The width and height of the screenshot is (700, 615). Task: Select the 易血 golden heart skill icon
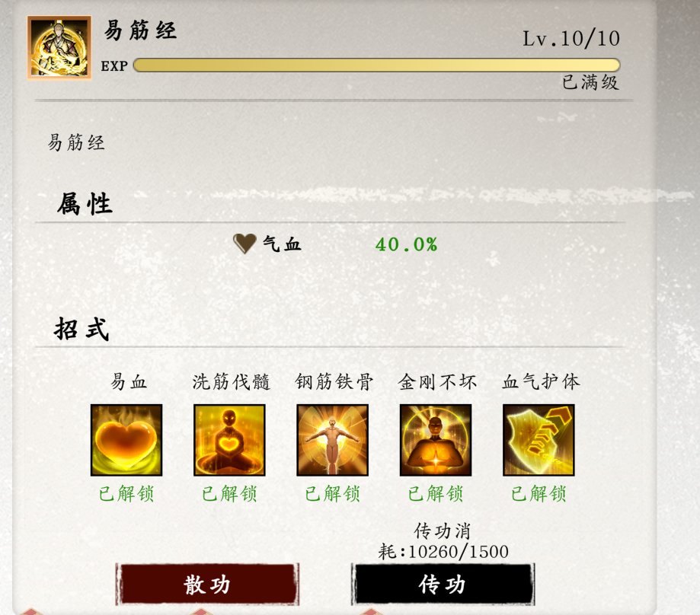pos(126,440)
